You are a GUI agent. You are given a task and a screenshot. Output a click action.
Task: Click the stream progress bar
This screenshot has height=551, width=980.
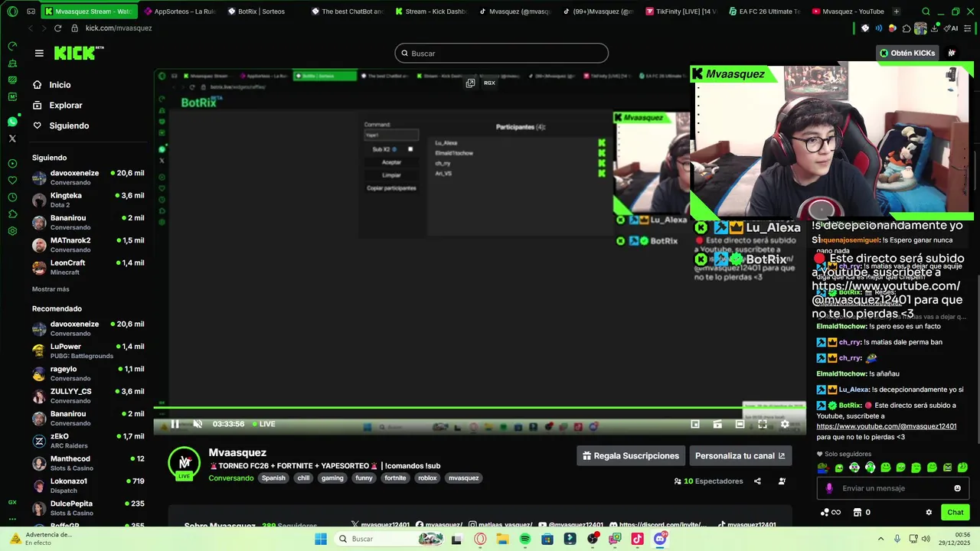click(x=479, y=408)
